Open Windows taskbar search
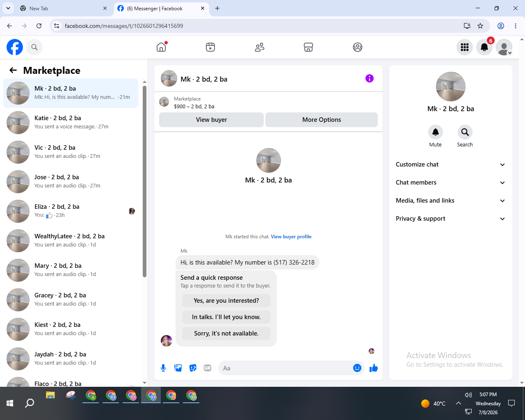Image resolution: width=525 pixels, height=420 pixels. [x=30, y=403]
